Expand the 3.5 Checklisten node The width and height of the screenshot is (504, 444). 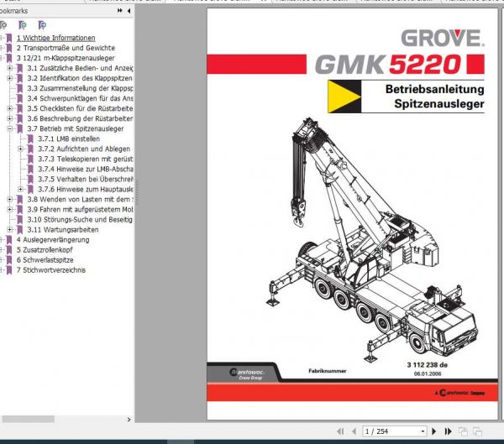[9, 108]
